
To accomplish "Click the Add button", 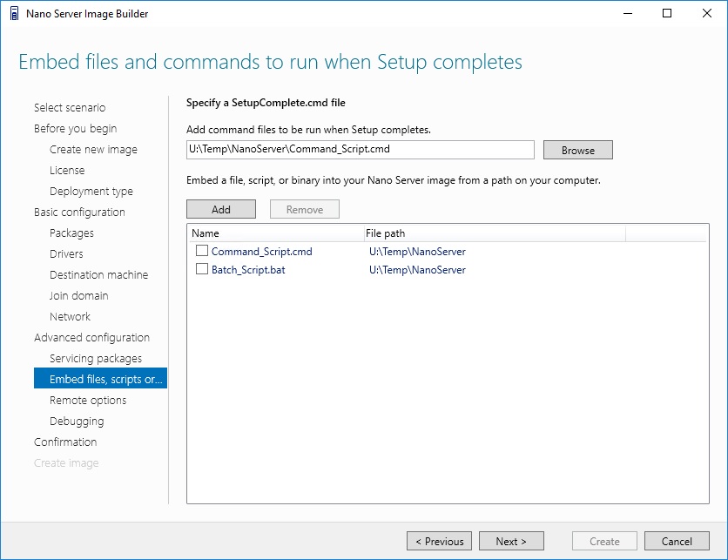I will tap(221, 209).
